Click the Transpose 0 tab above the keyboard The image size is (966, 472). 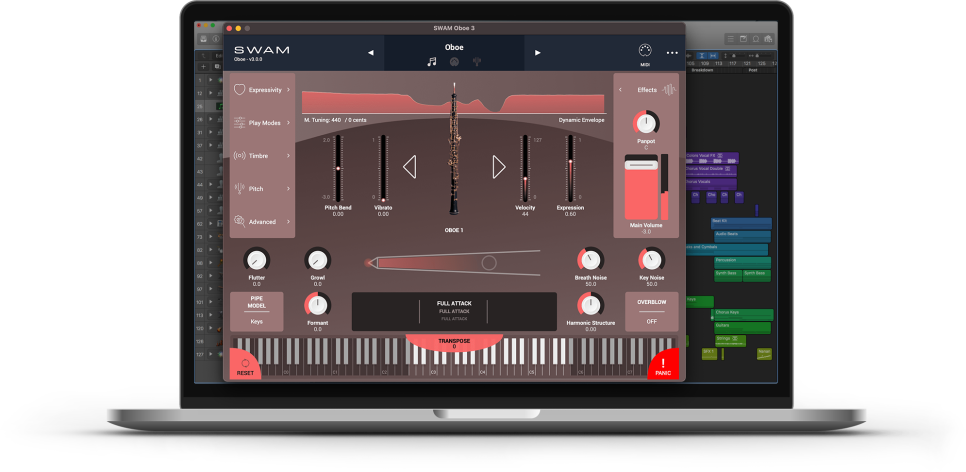click(454, 343)
